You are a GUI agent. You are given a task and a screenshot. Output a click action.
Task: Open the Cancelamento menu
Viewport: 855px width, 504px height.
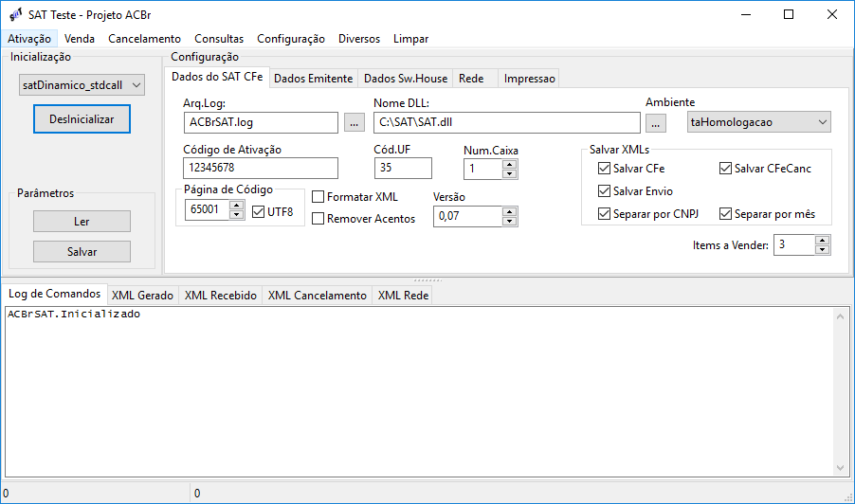144,39
